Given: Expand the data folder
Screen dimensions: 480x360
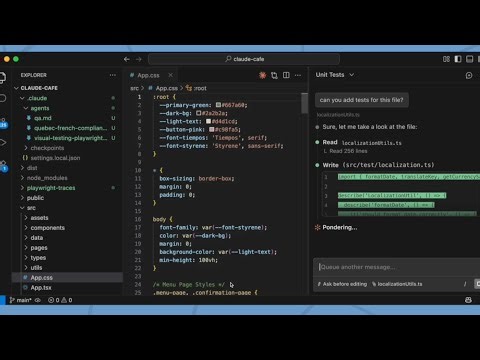Looking at the screenshot, I should coord(26,238).
